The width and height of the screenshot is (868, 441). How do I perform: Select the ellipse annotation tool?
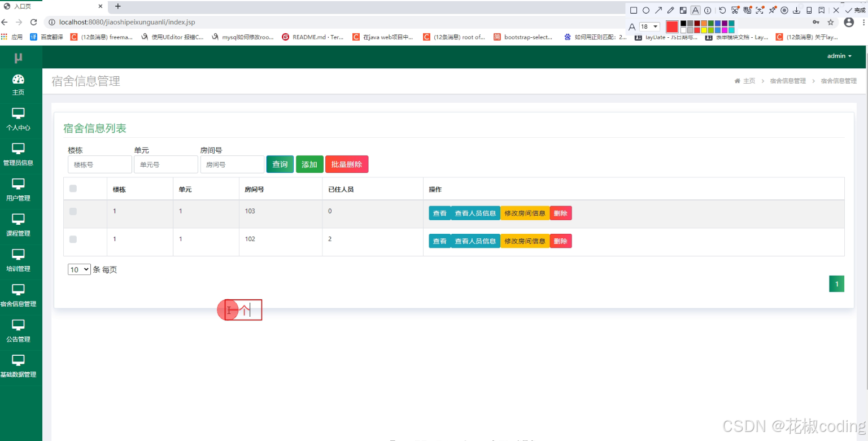point(646,10)
